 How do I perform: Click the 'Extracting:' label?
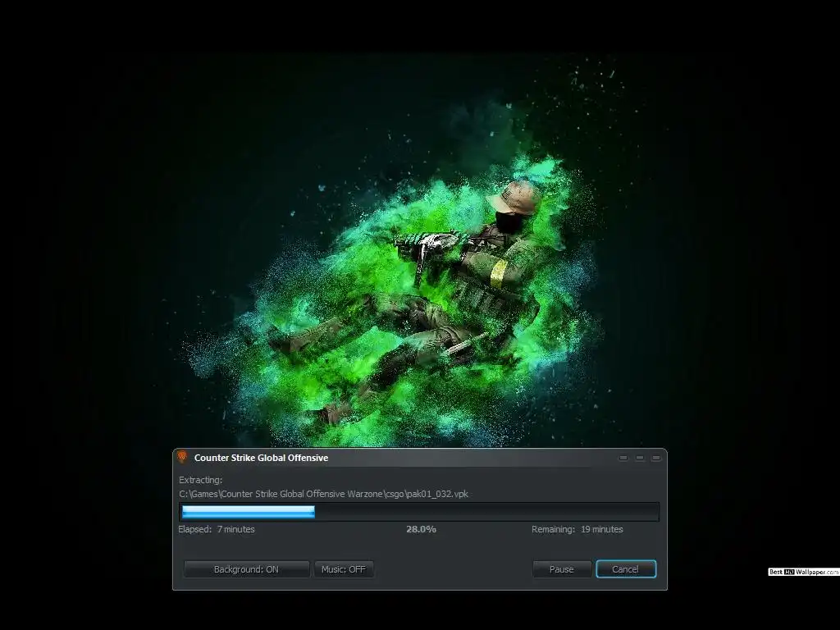(x=200, y=480)
